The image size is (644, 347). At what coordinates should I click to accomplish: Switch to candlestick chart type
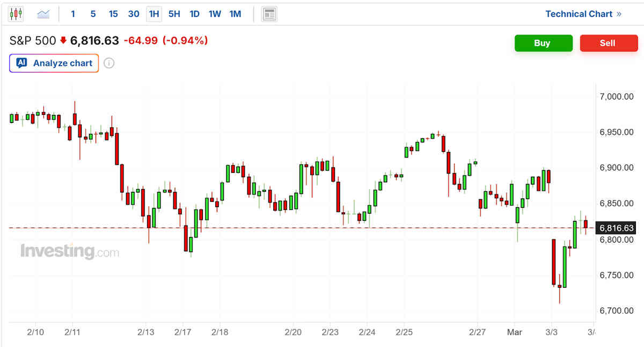coord(16,14)
